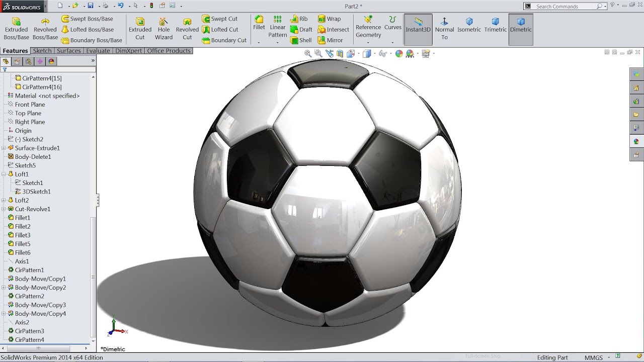Click Zoom to Fit in view toolbar
This screenshot has height=362, width=644.
click(308, 53)
